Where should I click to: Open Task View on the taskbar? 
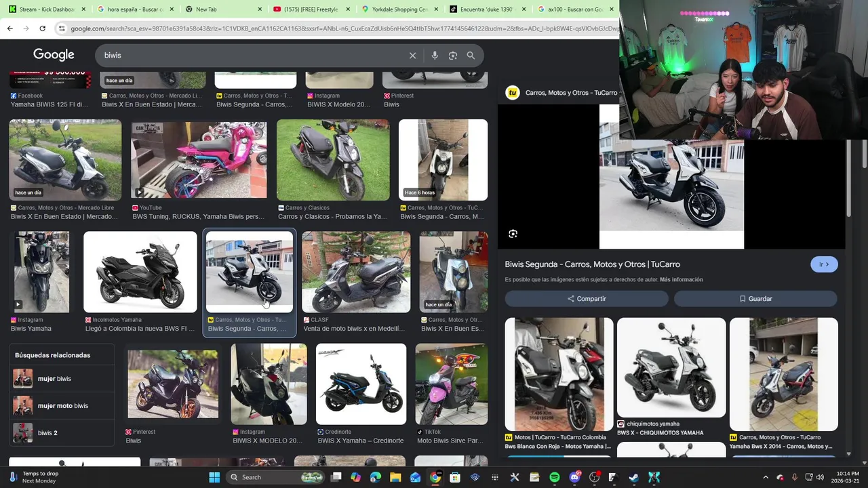(336, 477)
